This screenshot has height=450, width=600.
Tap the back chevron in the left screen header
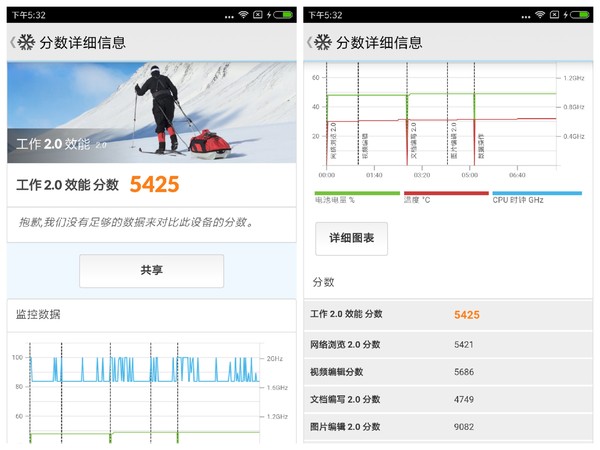coord(12,43)
